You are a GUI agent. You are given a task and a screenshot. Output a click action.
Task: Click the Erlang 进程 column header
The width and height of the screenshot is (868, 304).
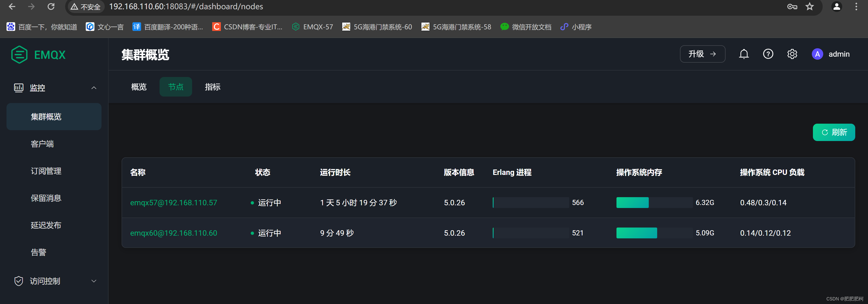pyautogui.click(x=512, y=172)
